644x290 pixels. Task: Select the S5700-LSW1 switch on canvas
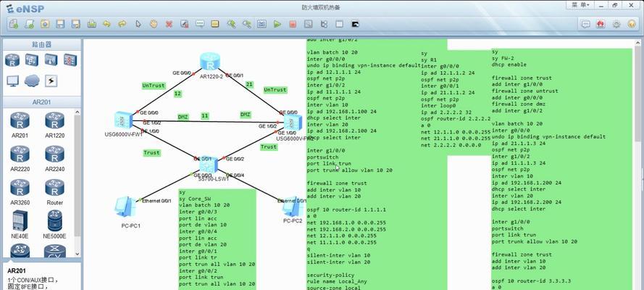[x=209, y=165]
